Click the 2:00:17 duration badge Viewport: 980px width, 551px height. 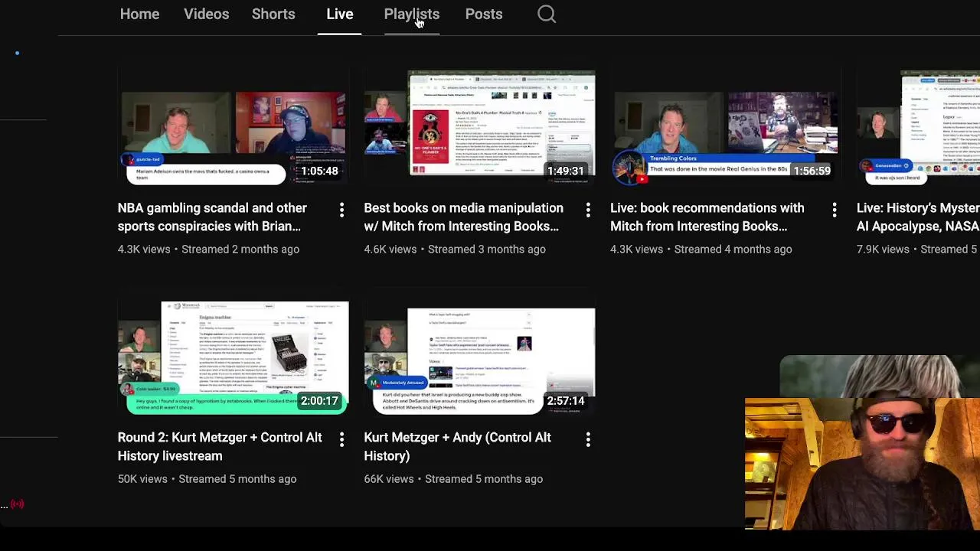(319, 401)
